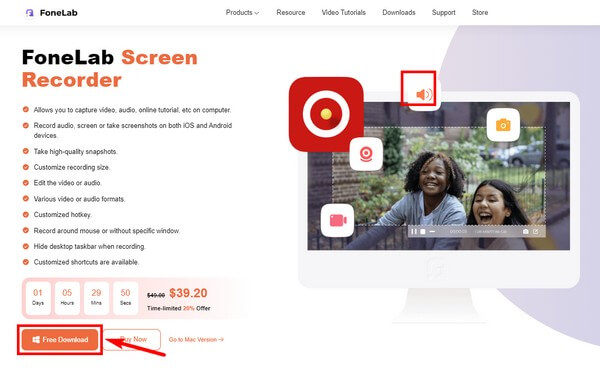Click 'Customized hotkey' text
Screen dimensions: 600x371
62,215
